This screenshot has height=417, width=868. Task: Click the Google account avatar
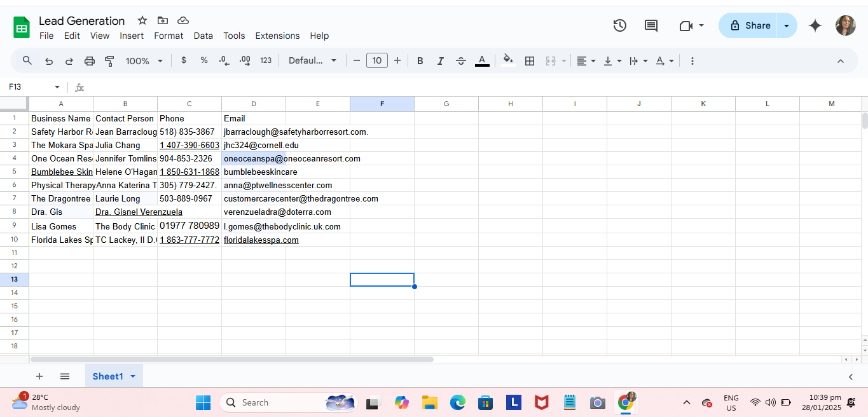point(846,25)
